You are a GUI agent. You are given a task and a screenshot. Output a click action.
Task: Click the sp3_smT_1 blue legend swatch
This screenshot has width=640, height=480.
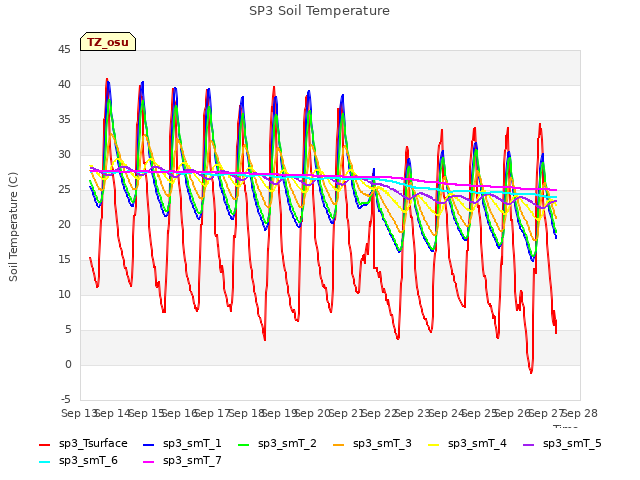coord(149,444)
